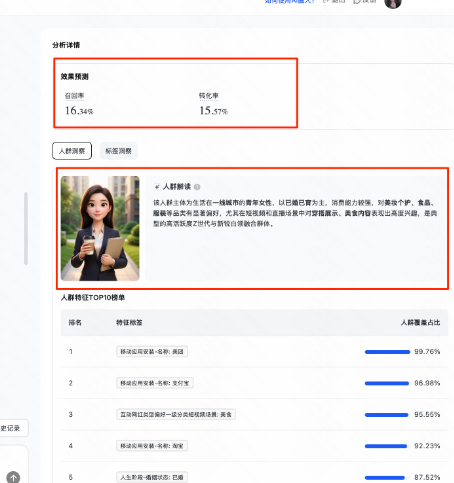454x483 pixels.
Task: Click the scroll-to-top arrow button
Action: pos(13,477)
